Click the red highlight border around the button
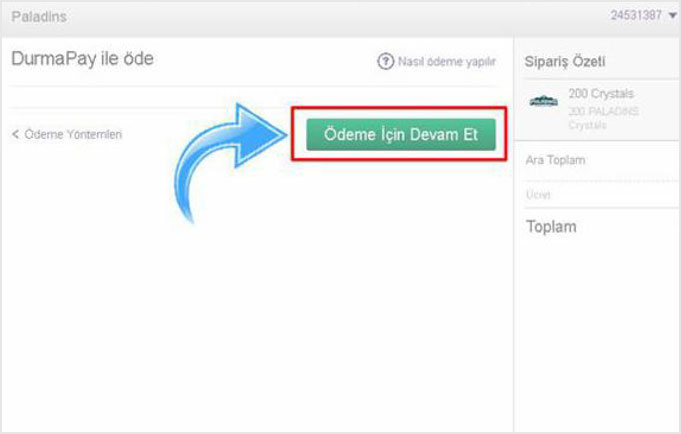The height and width of the screenshot is (434, 681). point(400,109)
